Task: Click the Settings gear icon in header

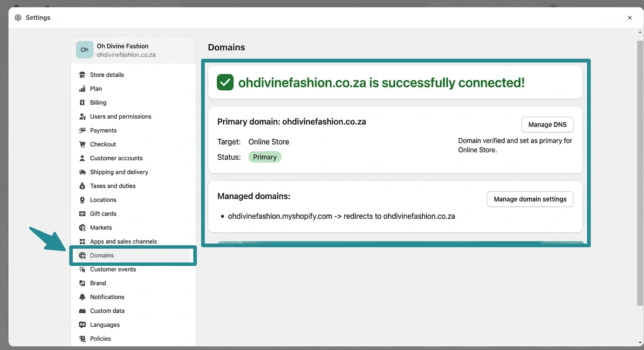Action: click(18, 18)
